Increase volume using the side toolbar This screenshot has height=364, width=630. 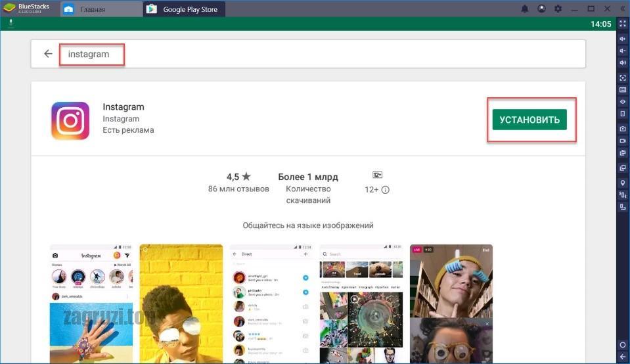point(622,39)
